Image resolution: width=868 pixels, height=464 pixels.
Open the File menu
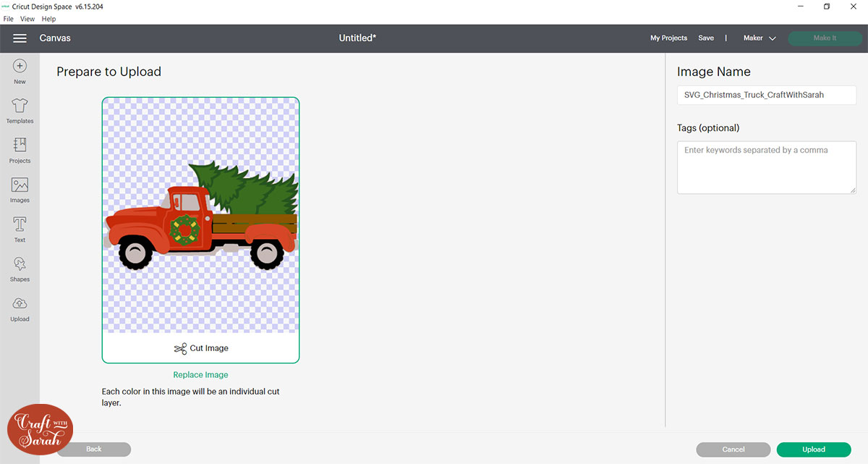[8, 19]
